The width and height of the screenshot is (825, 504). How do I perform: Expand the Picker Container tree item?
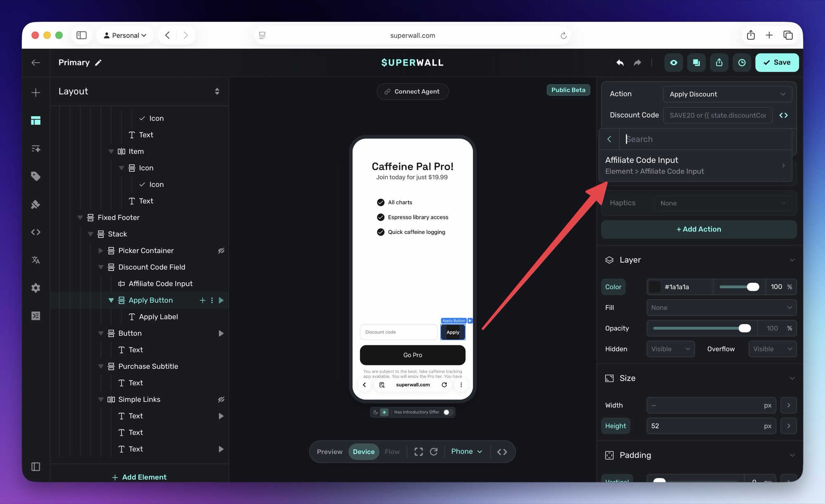(x=100, y=251)
